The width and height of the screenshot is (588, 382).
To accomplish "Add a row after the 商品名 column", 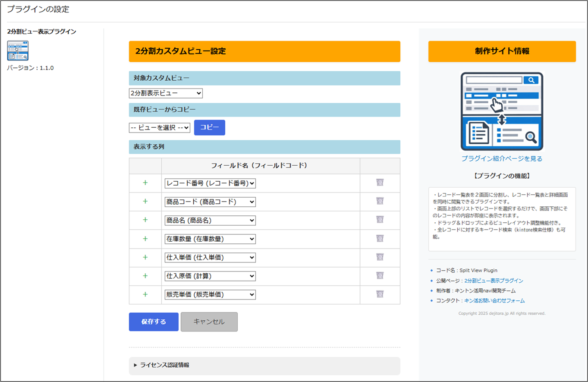I will 145,220.
